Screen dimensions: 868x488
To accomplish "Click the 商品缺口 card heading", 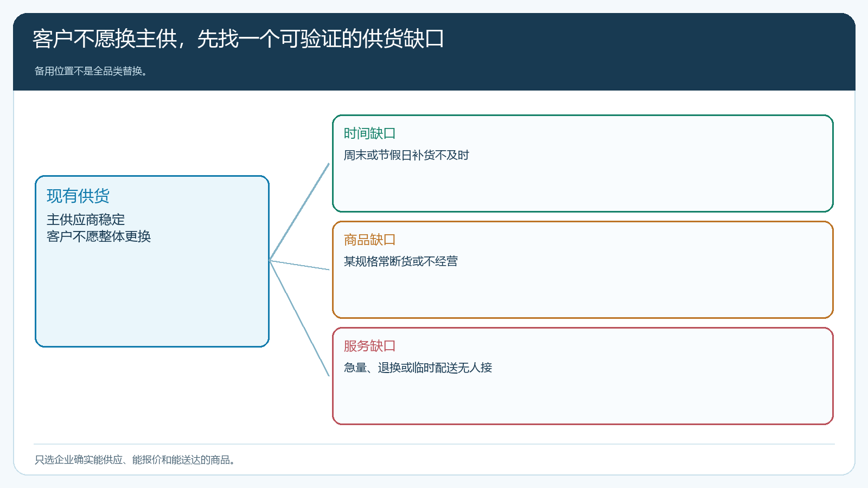I will [x=369, y=240].
